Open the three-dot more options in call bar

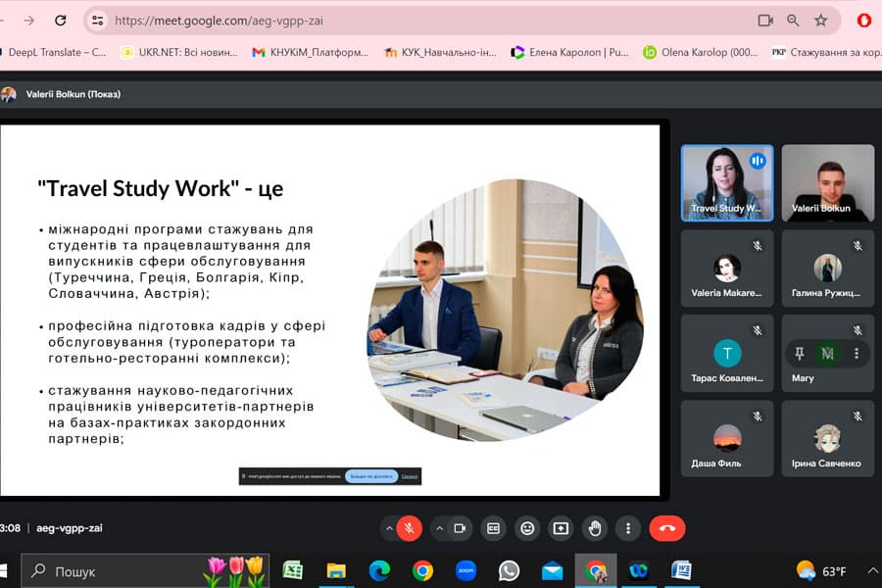pyautogui.click(x=628, y=528)
